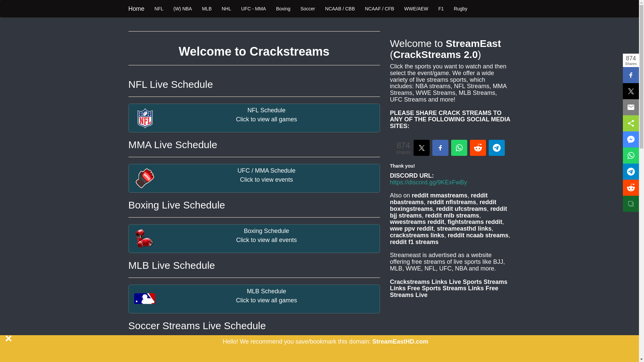Click StreamEastHD.com domain in banner
The height and width of the screenshot is (362, 644).
coord(400,342)
